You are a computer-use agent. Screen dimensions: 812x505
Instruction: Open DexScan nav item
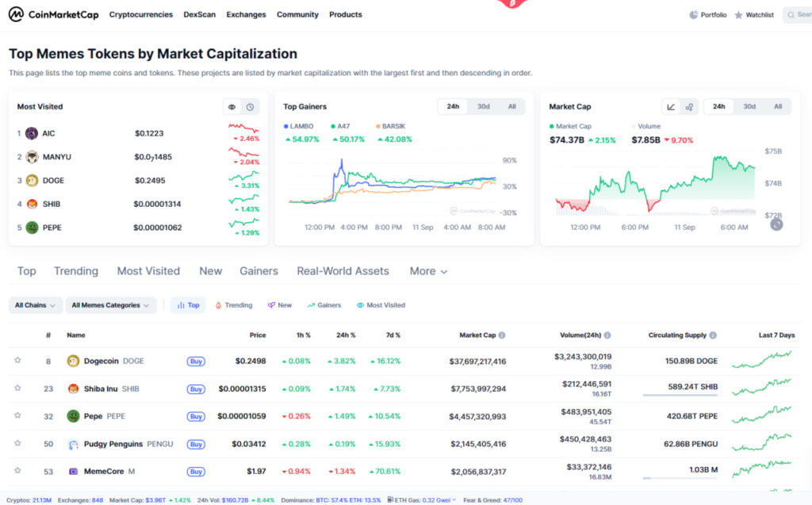[x=199, y=14]
